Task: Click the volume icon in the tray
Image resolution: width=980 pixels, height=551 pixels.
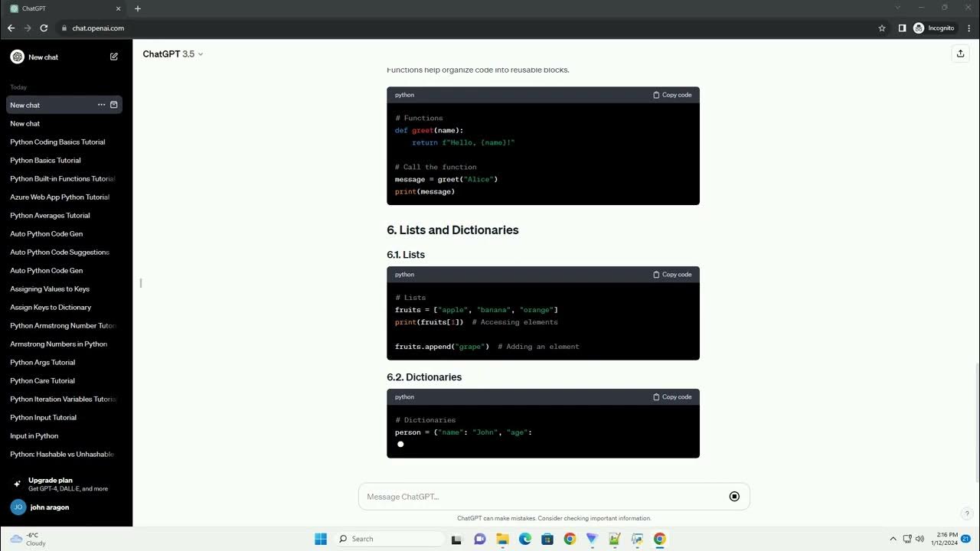Action: [920, 539]
